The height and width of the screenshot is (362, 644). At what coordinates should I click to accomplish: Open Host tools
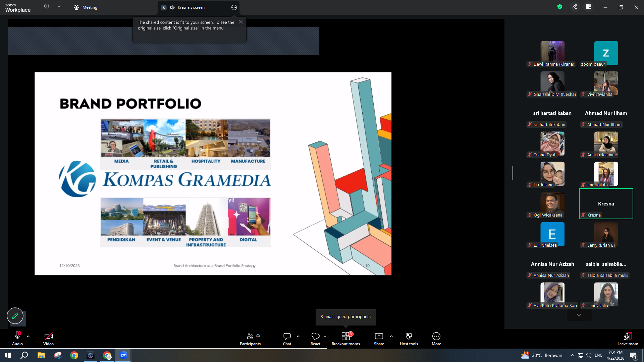pyautogui.click(x=409, y=339)
